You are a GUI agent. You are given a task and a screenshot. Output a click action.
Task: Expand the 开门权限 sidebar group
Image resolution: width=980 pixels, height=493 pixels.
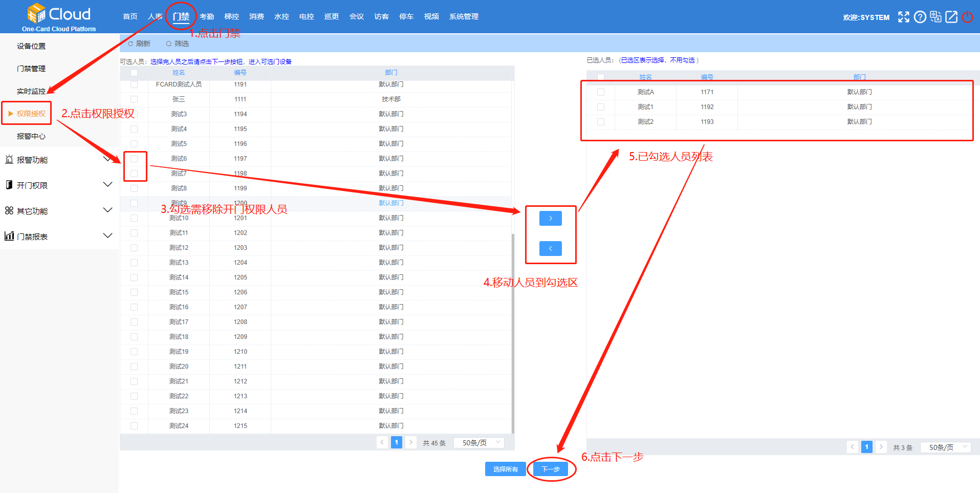click(59, 185)
